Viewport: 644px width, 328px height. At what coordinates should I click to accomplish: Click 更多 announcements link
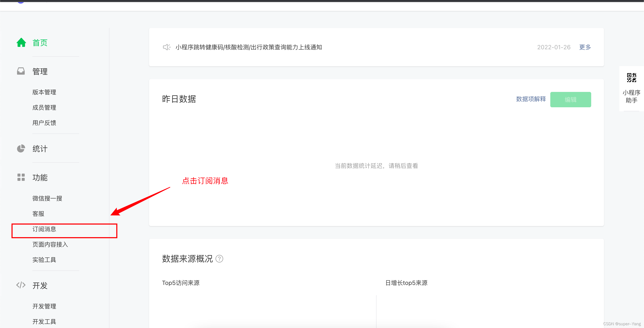tap(585, 47)
